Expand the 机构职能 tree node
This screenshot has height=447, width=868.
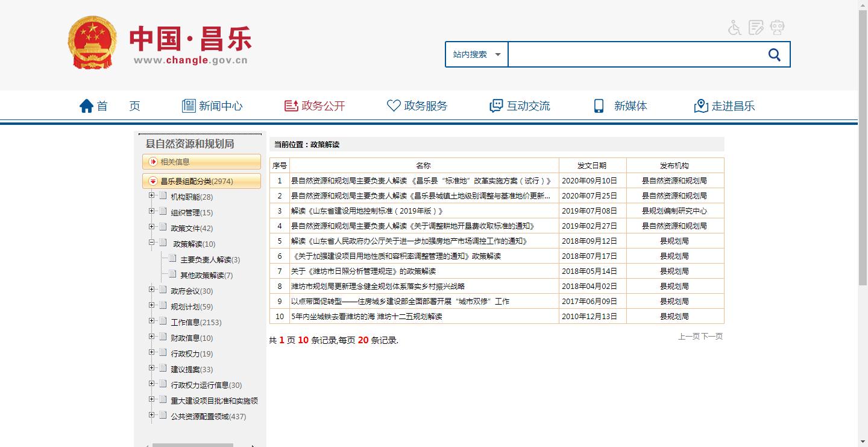click(x=152, y=195)
